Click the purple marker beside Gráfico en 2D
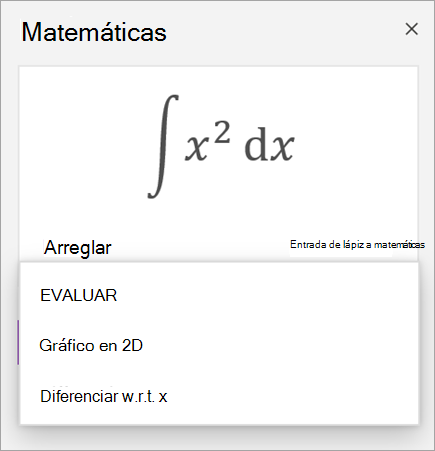This screenshot has width=435, height=451. (x=18, y=342)
